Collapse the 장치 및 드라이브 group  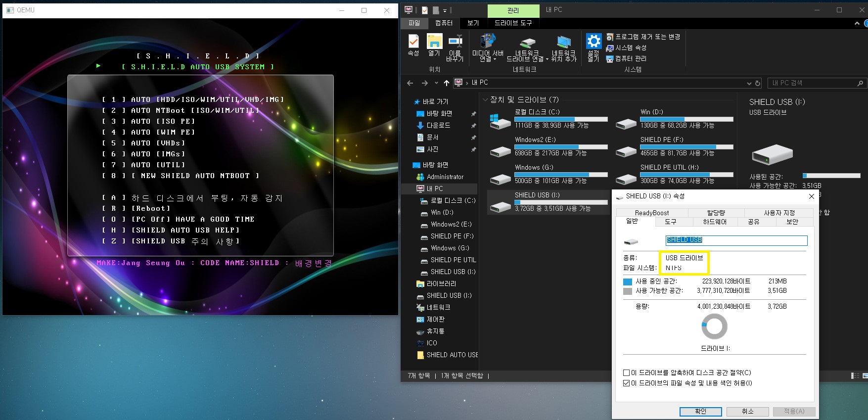485,99
